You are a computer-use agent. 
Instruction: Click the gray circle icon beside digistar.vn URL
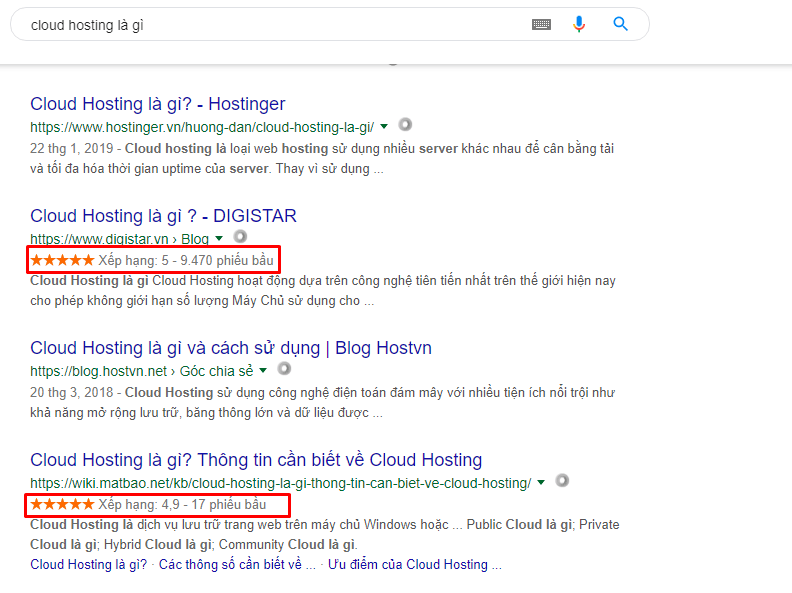(240, 236)
